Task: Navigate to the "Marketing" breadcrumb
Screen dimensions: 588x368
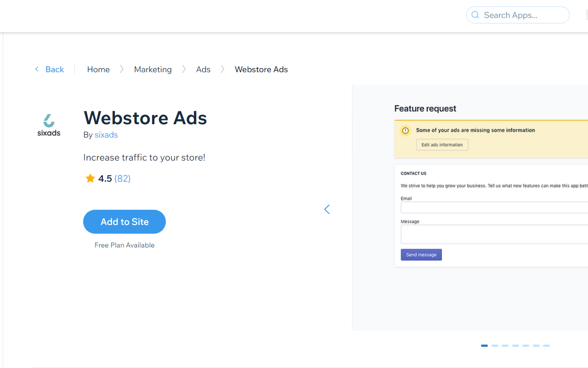Action: 153,69
